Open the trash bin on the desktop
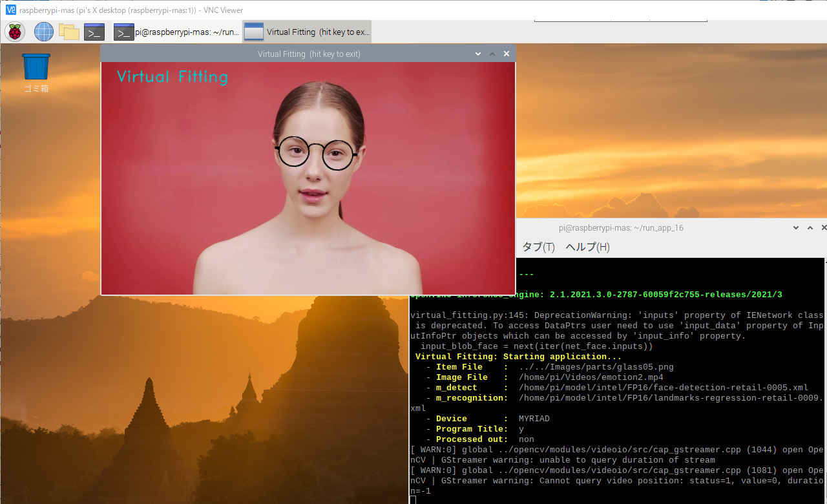827x504 pixels. point(36,67)
